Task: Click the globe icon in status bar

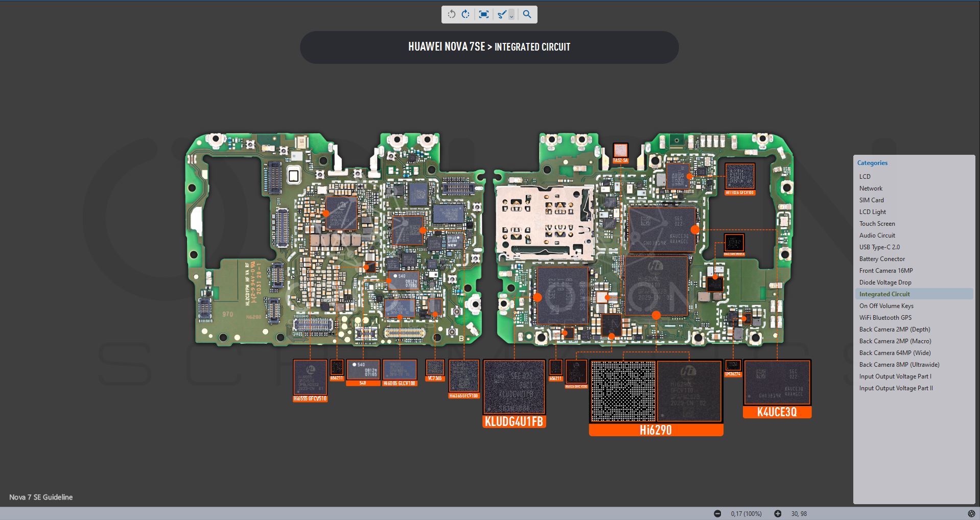Action: (x=971, y=513)
